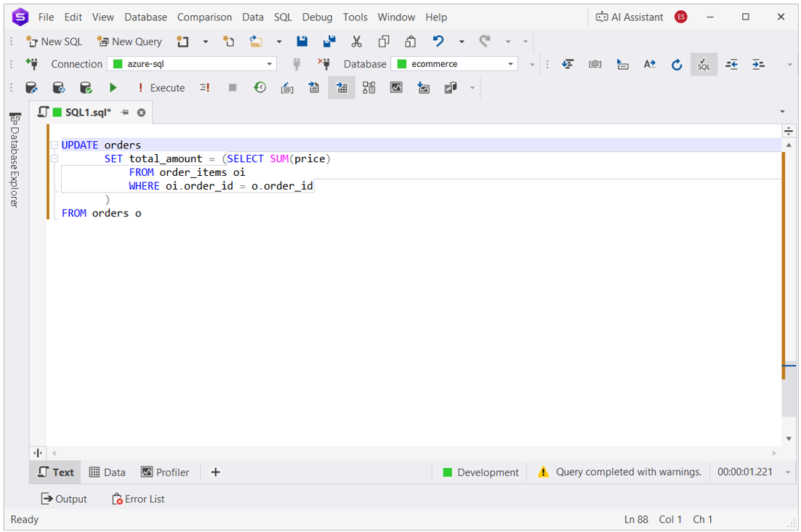Switch to the Data view tab
The width and height of the screenshot is (801, 532).
click(108, 472)
